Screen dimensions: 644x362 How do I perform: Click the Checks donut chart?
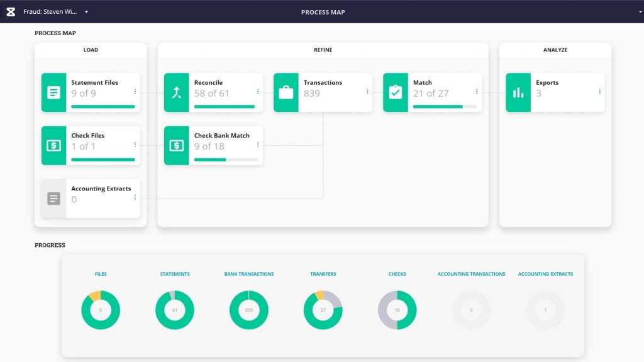397,310
